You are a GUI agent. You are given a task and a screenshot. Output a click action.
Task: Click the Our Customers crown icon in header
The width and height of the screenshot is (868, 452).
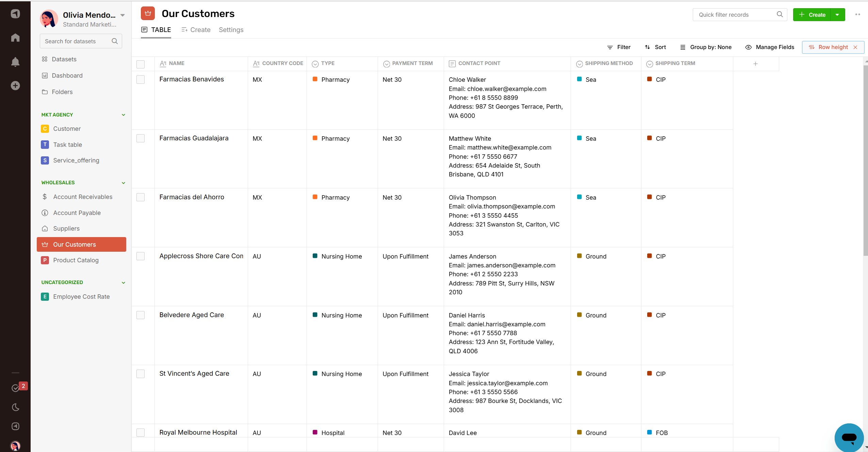pos(148,14)
